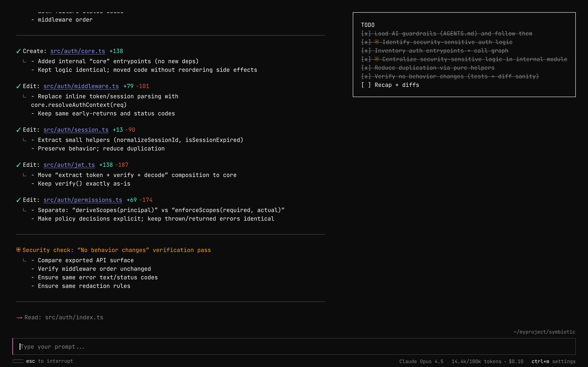This screenshot has width=588, height=367.
Task: Click the green checkmark beside Create core.ts
Action: pyautogui.click(x=18, y=51)
